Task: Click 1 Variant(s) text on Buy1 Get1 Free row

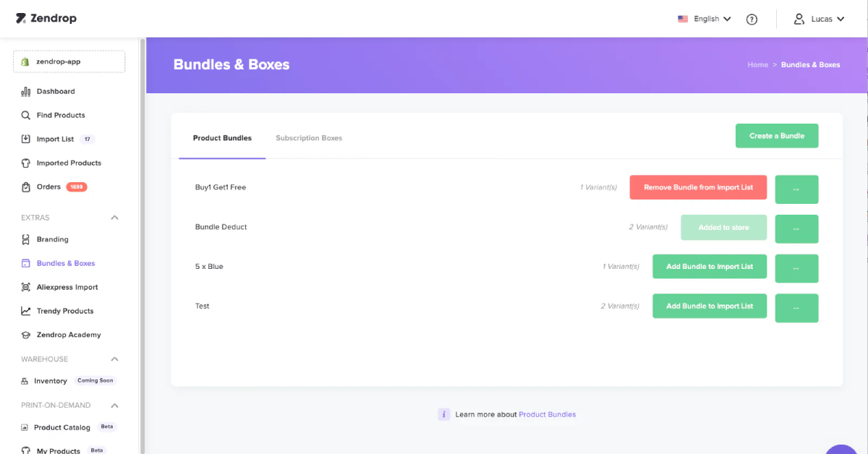Action: [x=598, y=187]
